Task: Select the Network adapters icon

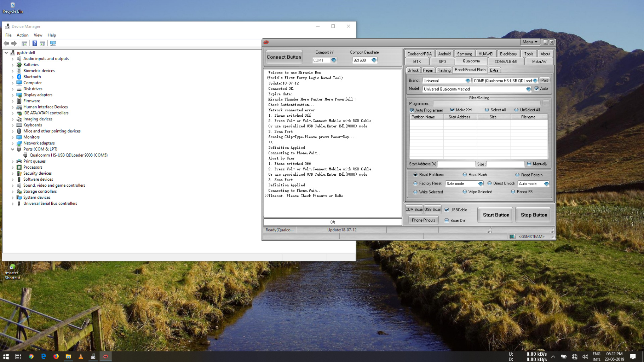Action: 19,143
